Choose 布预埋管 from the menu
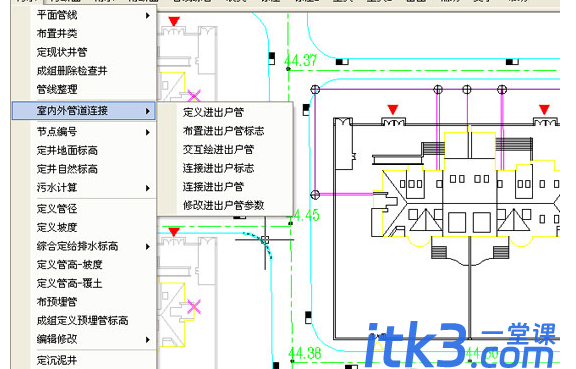The image size is (576, 369). tap(84, 302)
